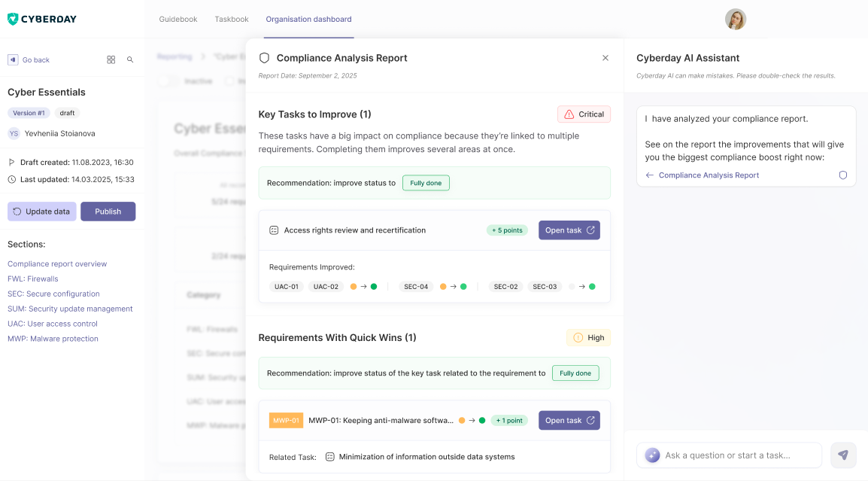The width and height of the screenshot is (868, 481).
Task: Click Minimization of information outside data systems
Action: click(x=426, y=457)
